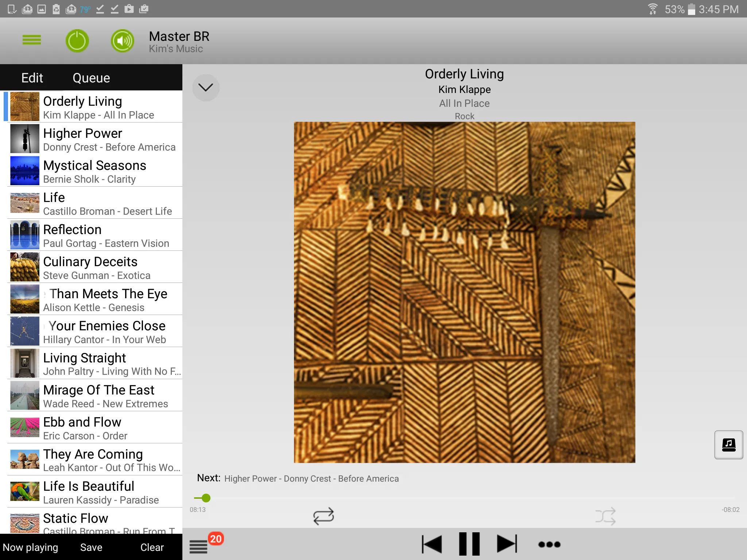The image size is (747, 560).
Task: Skip to next track
Action: pos(505,543)
